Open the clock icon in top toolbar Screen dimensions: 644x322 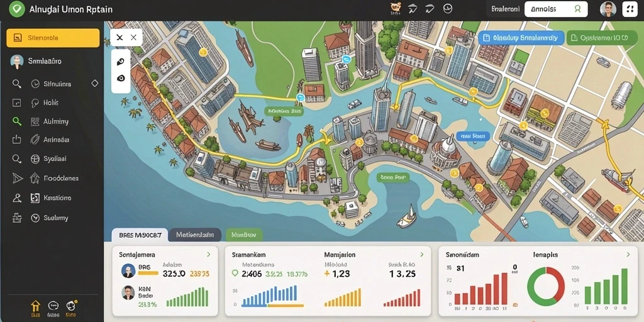(x=448, y=8)
